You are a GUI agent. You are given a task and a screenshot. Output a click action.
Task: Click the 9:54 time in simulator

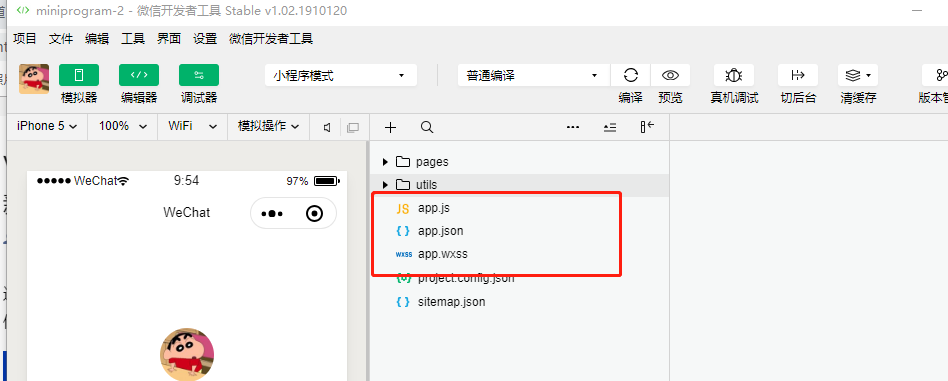point(186,180)
